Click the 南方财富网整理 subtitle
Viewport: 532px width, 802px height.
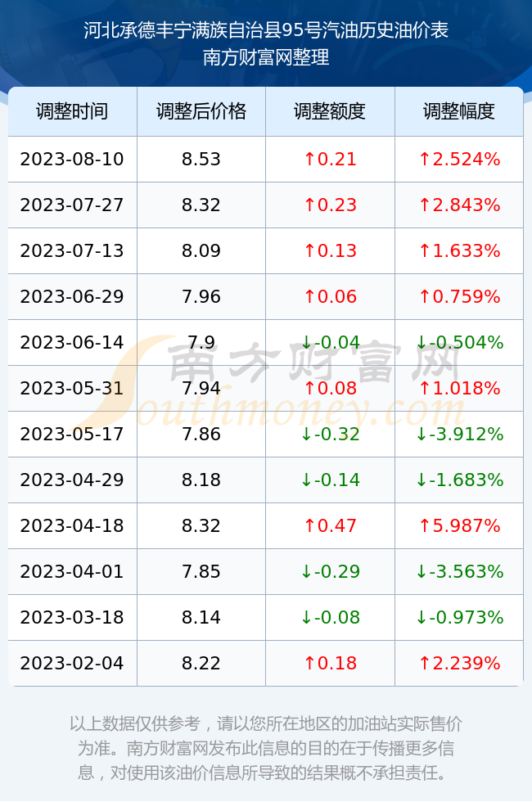pos(266,57)
